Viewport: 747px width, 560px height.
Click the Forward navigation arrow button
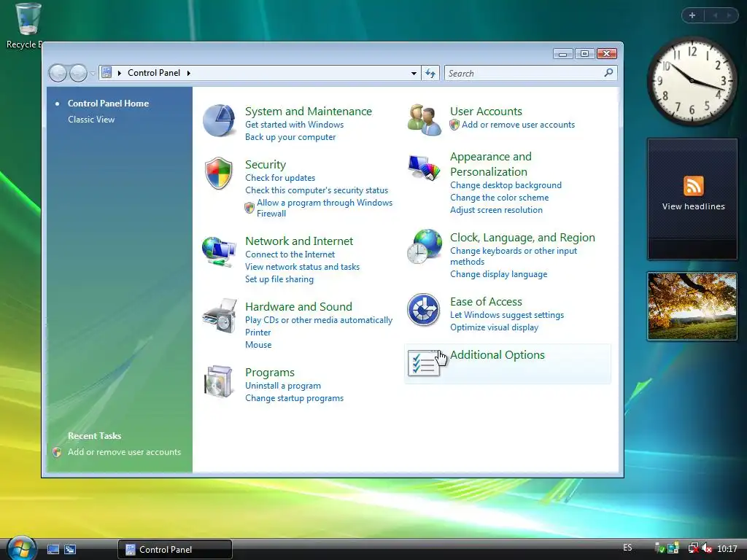[78, 74]
